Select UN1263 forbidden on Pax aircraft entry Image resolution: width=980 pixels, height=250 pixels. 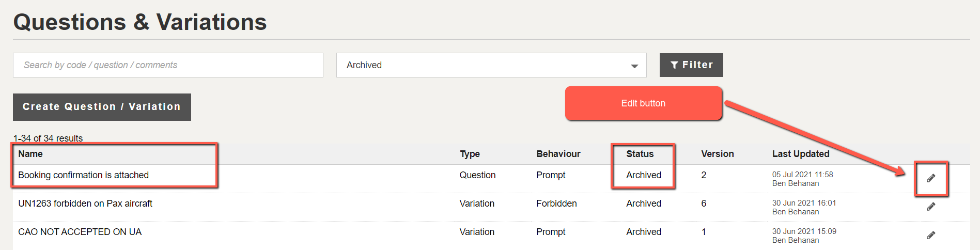coord(85,204)
